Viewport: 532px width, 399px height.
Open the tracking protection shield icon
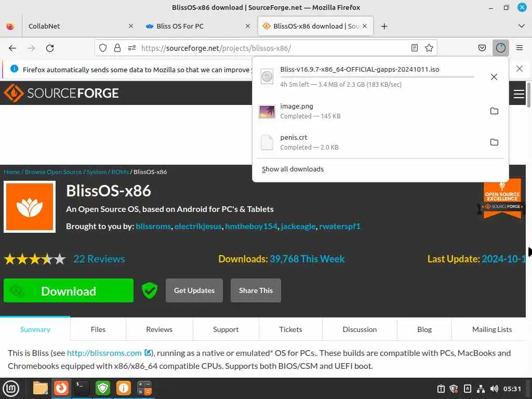coord(103,48)
